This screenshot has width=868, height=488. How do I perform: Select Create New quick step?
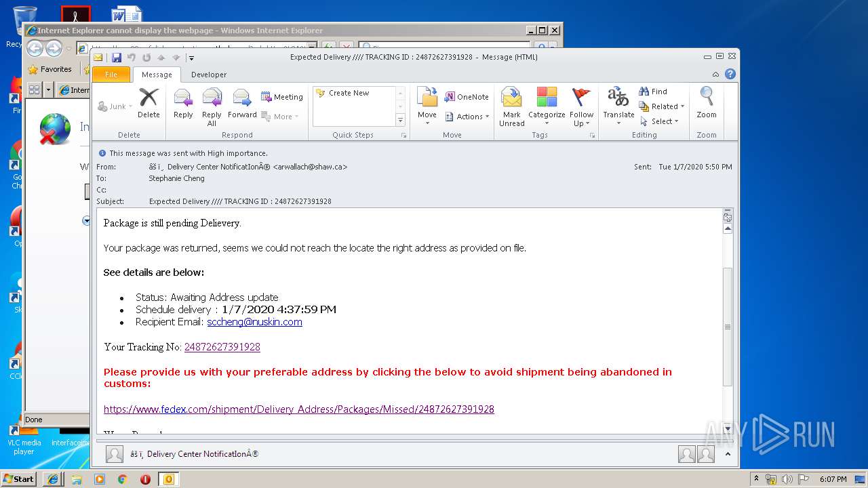(349, 93)
